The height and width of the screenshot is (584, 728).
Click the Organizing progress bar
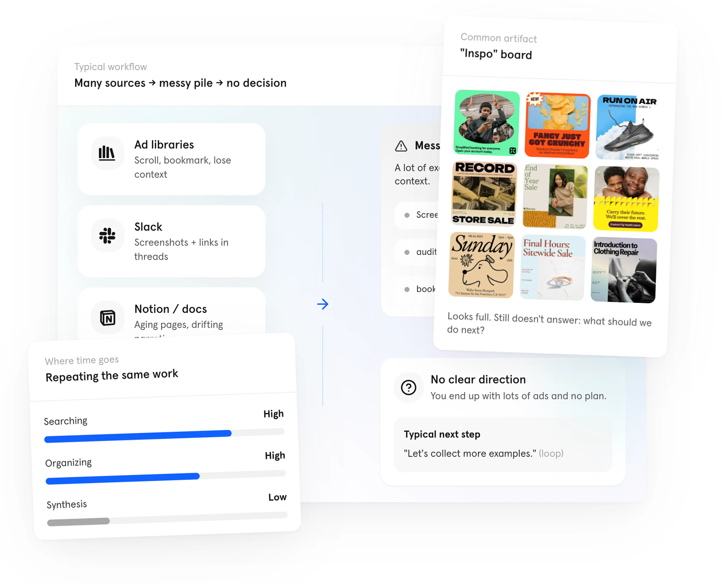tap(166, 477)
